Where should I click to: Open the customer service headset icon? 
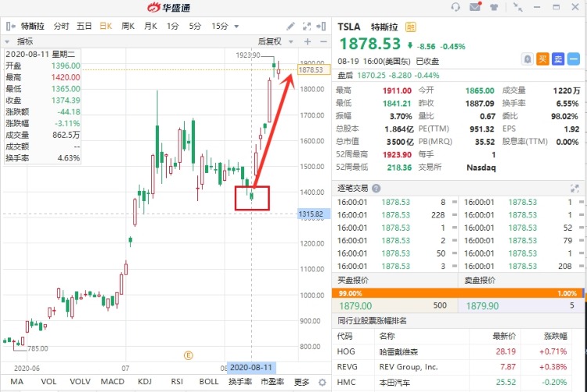(x=456, y=7)
